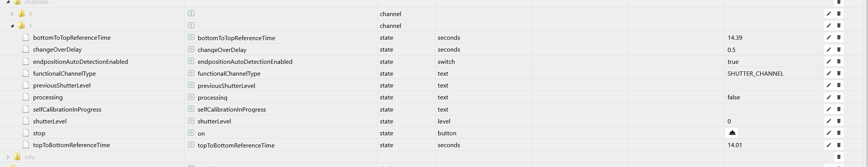Select the shutterLevel tree item
The width and height of the screenshot is (868, 167).
coord(50,121)
